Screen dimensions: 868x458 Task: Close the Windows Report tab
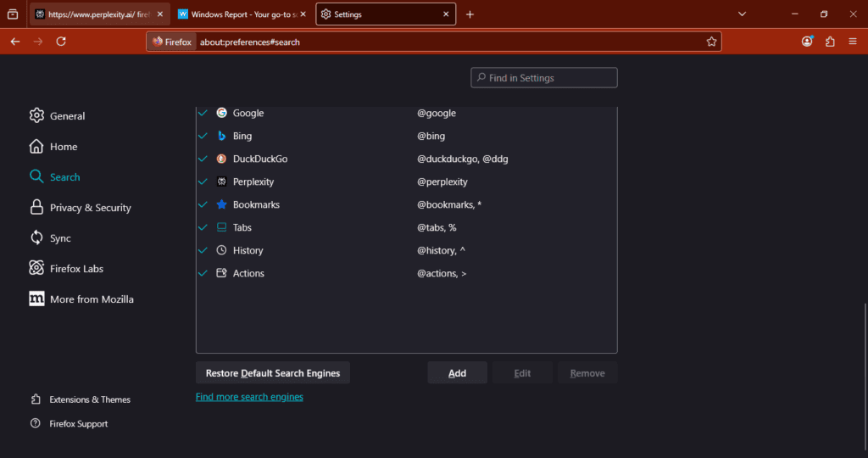[x=303, y=14]
